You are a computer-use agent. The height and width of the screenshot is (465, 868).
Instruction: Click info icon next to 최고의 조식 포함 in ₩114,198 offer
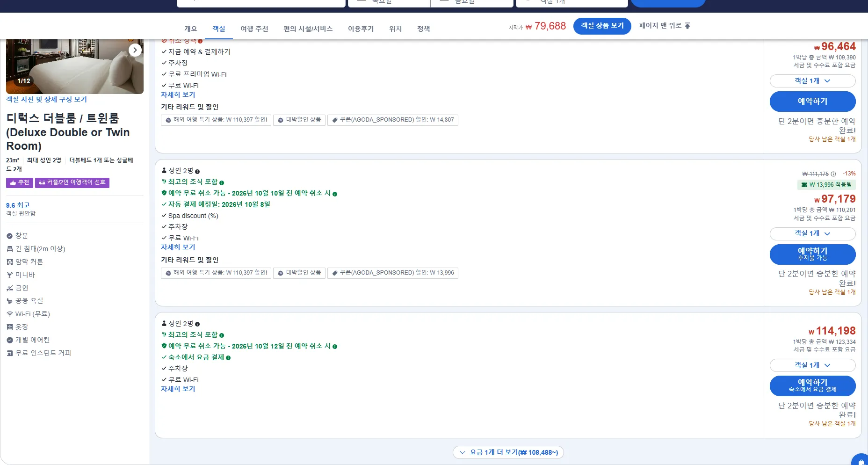pyautogui.click(x=222, y=335)
